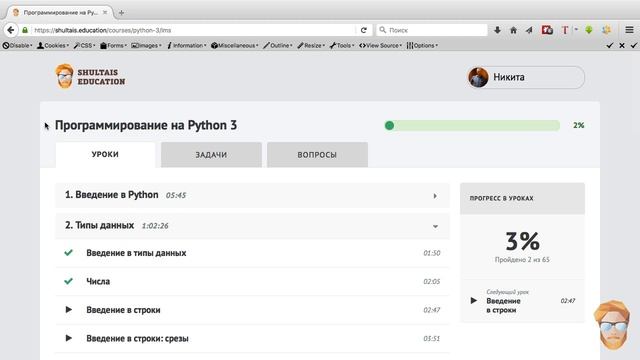The height and width of the screenshot is (360, 640).
Task: Click the yellow puzzle extension icon
Action: pos(606,30)
